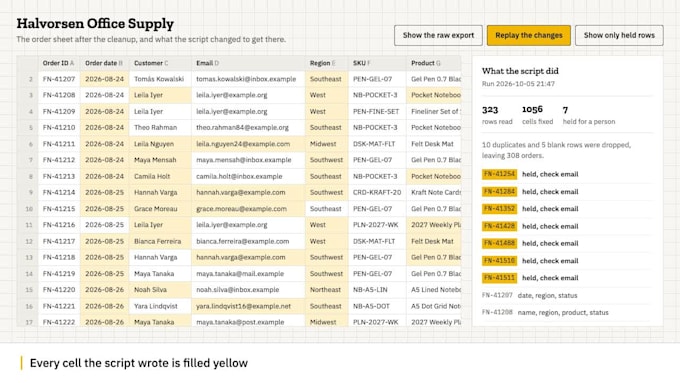The height and width of the screenshot is (383, 680).
Task: Select SKU cell NB-A5-DOT
Action: tap(377, 306)
